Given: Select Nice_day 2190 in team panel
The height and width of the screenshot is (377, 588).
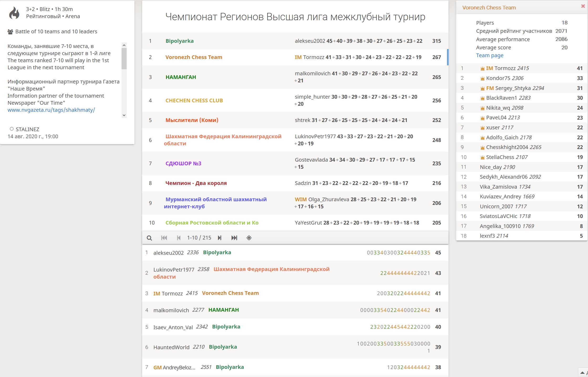Looking at the screenshot, I should tap(522, 167).
